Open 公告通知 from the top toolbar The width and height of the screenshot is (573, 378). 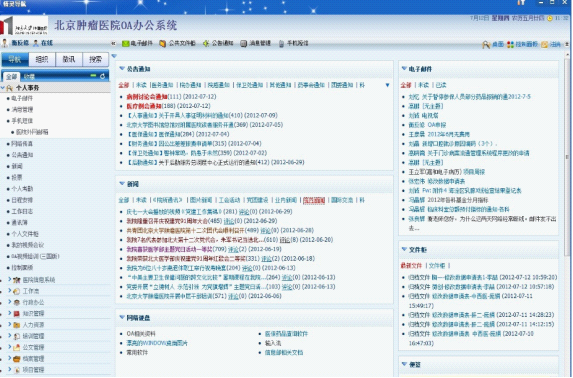[x=218, y=44]
